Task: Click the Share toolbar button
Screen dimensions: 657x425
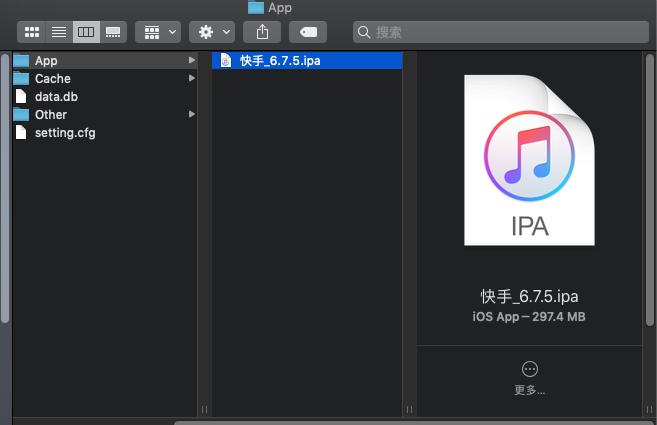Action: click(x=262, y=32)
